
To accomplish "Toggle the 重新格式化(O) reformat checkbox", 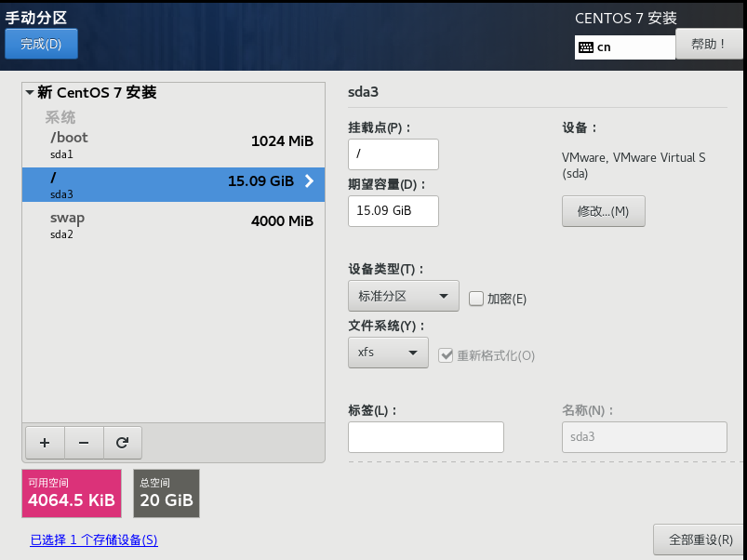I will (446, 355).
